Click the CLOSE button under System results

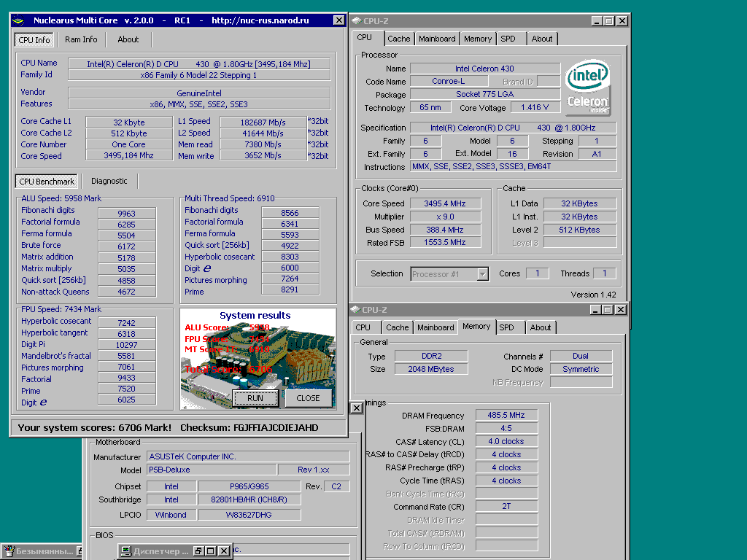[x=308, y=398]
